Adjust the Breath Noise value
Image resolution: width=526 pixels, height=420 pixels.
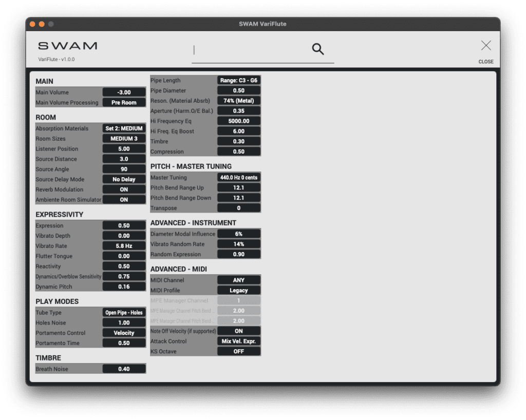pos(124,368)
